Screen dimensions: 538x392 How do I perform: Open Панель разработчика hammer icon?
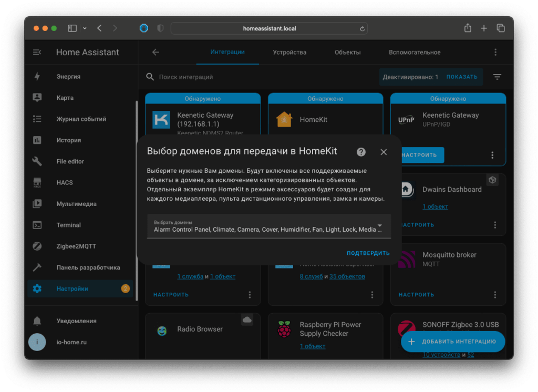point(37,267)
